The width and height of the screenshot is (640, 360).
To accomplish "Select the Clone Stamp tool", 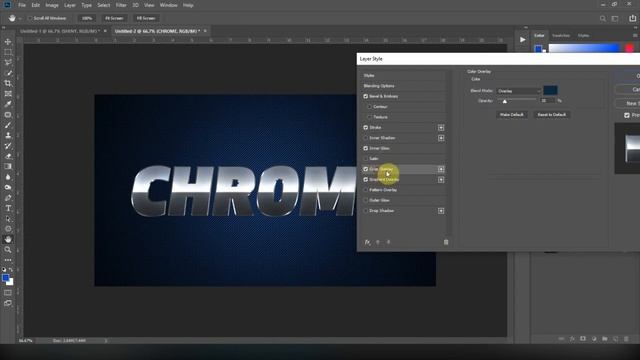I will (x=8, y=136).
